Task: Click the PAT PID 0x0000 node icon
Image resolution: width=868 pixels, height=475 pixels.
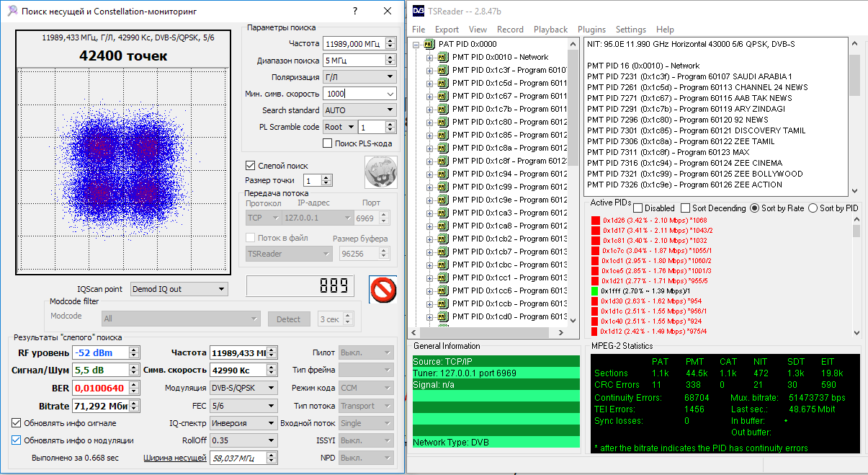Action: pos(430,44)
